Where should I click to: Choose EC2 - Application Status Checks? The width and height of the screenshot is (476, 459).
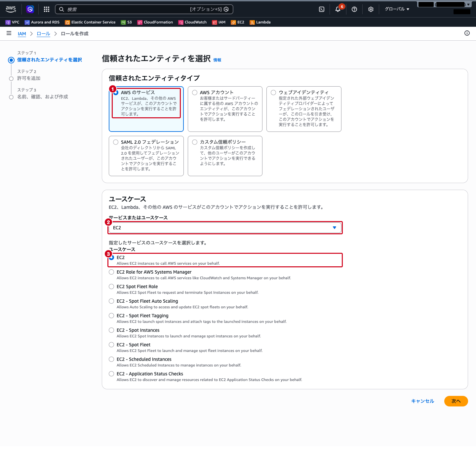[x=111, y=374]
